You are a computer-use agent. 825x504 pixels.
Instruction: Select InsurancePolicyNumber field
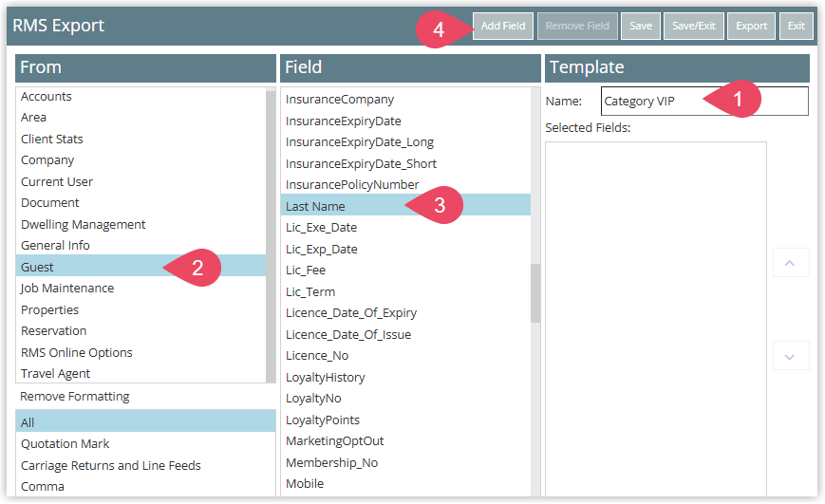click(x=405, y=185)
